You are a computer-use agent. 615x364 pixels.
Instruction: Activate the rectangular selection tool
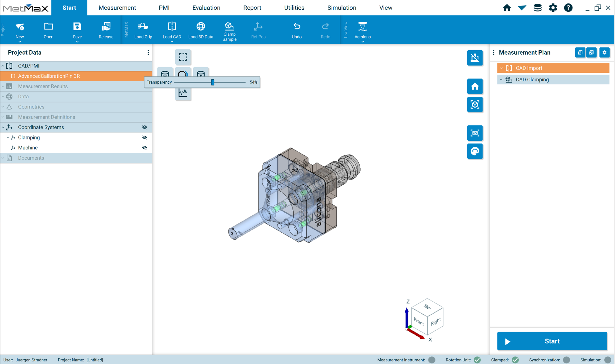pyautogui.click(x=183, y=57)
